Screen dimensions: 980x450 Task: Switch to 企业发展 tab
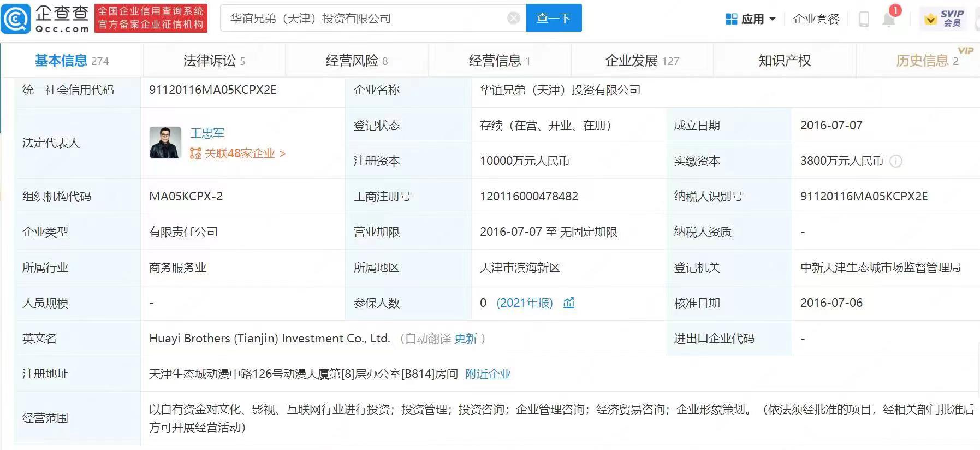642,61
